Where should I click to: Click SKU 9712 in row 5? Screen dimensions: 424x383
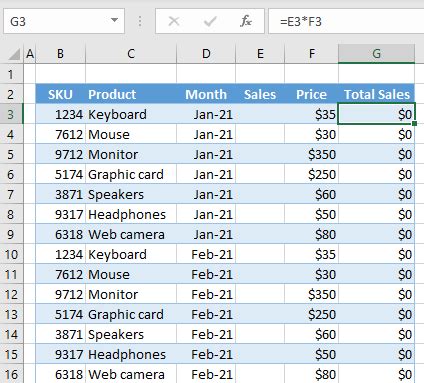(60, 154)
